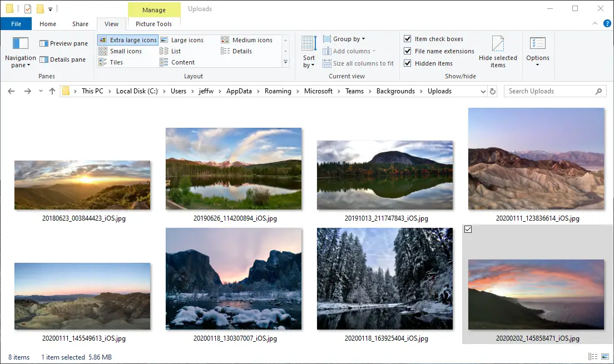The height and width of the screenshot is (364, 614).
Task: Switch to the Picture Tools tab
Action: click(x=153, y=24)
